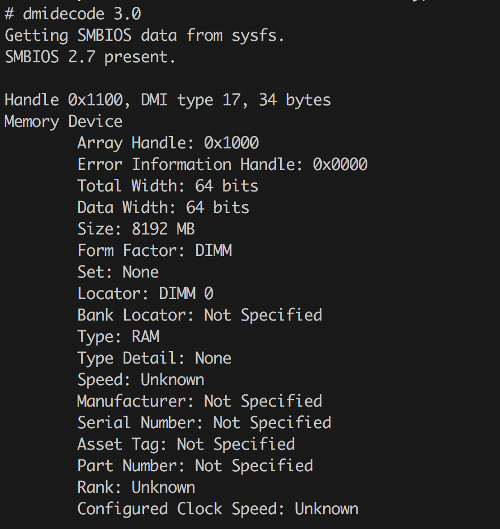Click the Error Information Handle line
500x529 pixels.
coord(222,165)
